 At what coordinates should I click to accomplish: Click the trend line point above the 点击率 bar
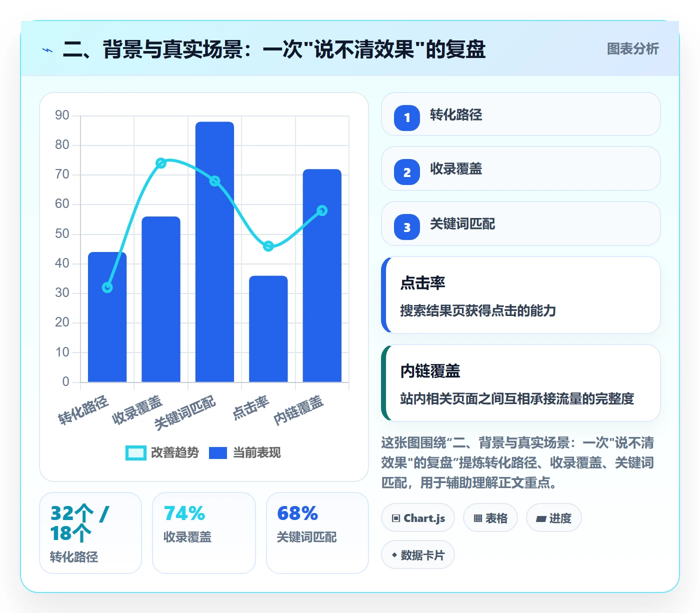(268, 246)
